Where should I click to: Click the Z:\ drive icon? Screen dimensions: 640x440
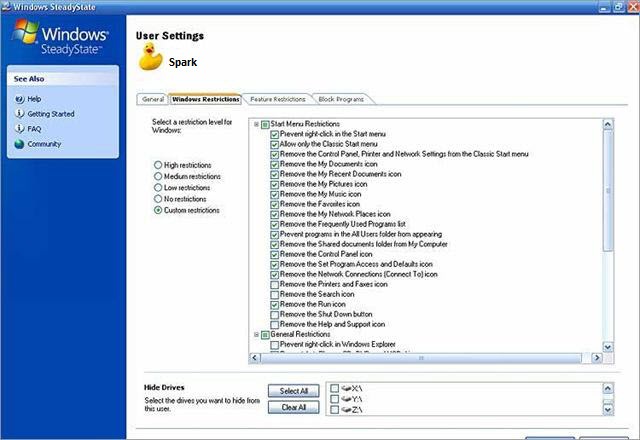point(347,409)
